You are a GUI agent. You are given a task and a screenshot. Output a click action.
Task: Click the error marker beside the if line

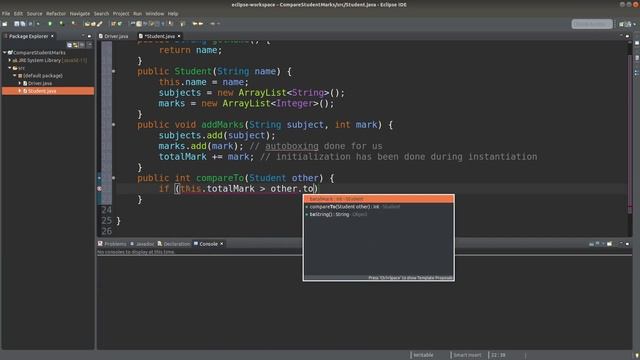(99, 189)
